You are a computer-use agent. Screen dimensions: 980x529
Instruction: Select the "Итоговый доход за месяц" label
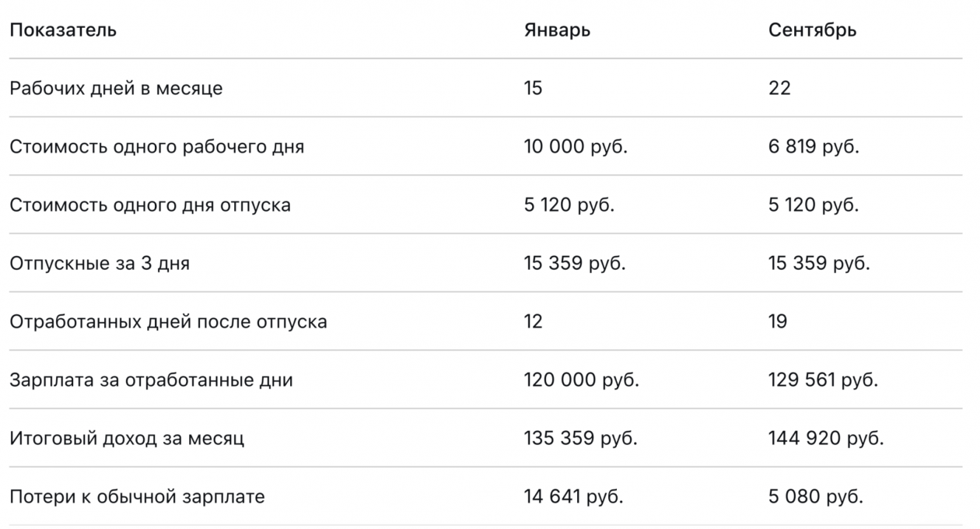[x=127, y=438]
